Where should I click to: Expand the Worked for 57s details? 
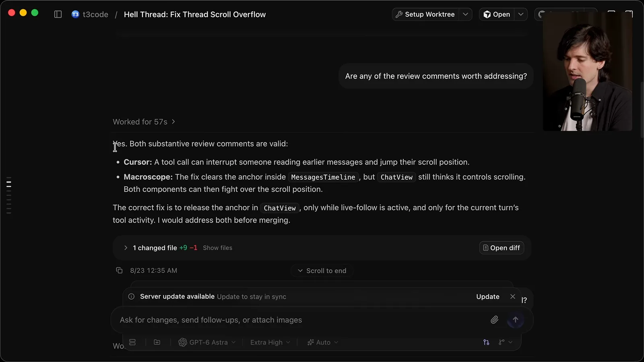(144, 122)
